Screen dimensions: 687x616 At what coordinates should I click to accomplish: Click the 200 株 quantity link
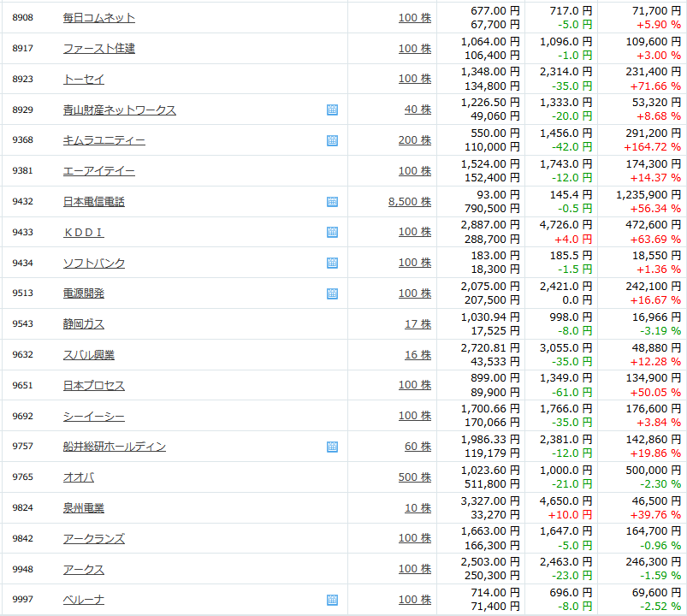415,139
